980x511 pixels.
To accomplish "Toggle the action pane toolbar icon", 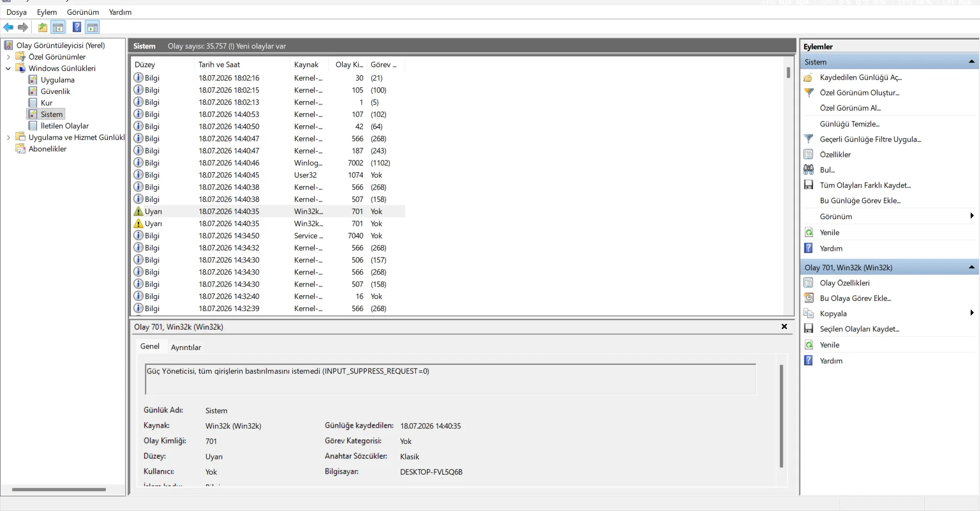I will coord(92,28).
